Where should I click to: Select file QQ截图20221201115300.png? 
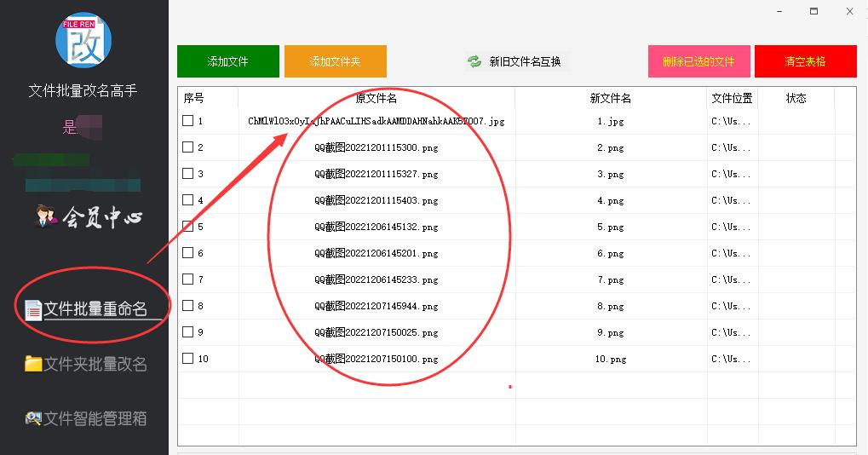(x=377, y=147)
